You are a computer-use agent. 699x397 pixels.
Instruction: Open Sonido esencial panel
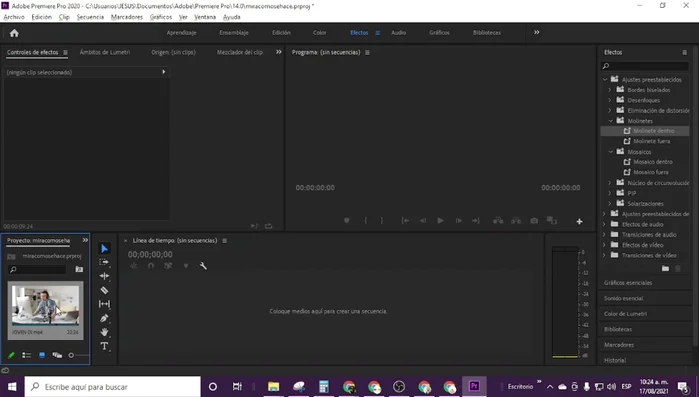623,299
